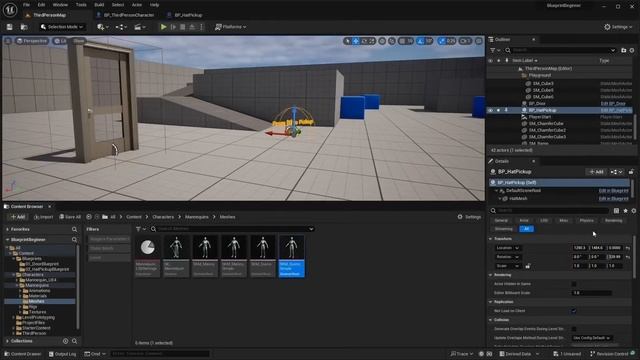640x360 pixels.
Task: Select SM_Cube3 in the Outliner
Action: click(543, 83)
